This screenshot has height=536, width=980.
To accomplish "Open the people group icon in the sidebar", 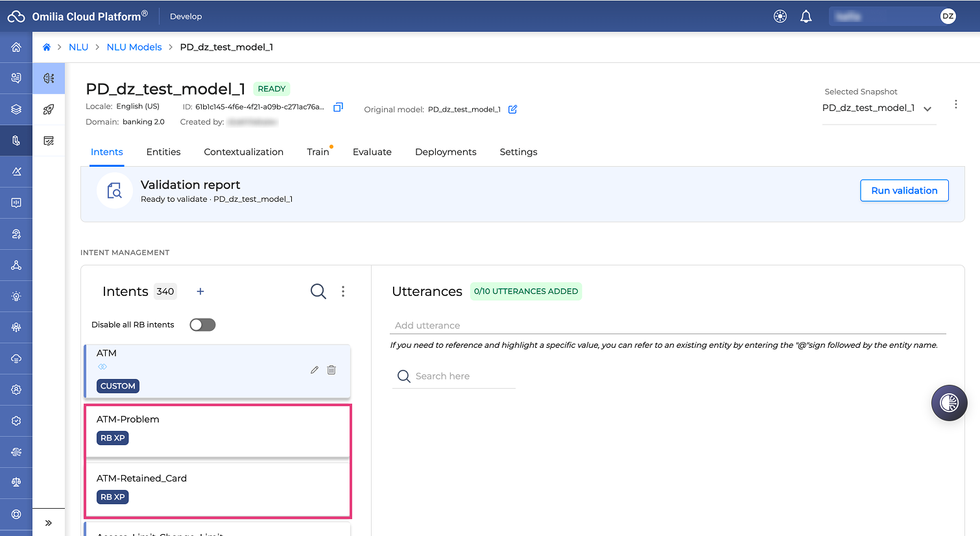I will coord(16,328).
